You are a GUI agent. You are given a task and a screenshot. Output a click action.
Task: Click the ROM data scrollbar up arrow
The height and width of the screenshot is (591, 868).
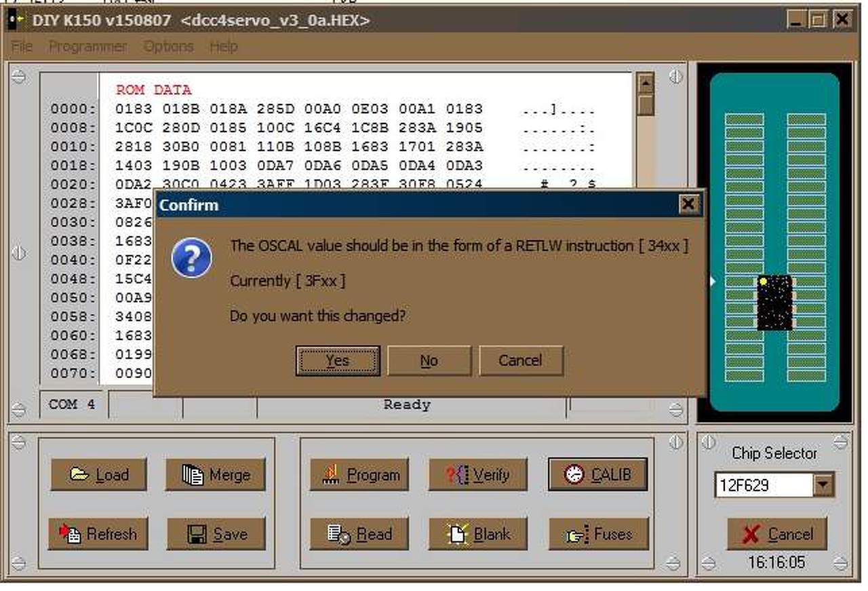pyautogui.click(x=645, y=83)
